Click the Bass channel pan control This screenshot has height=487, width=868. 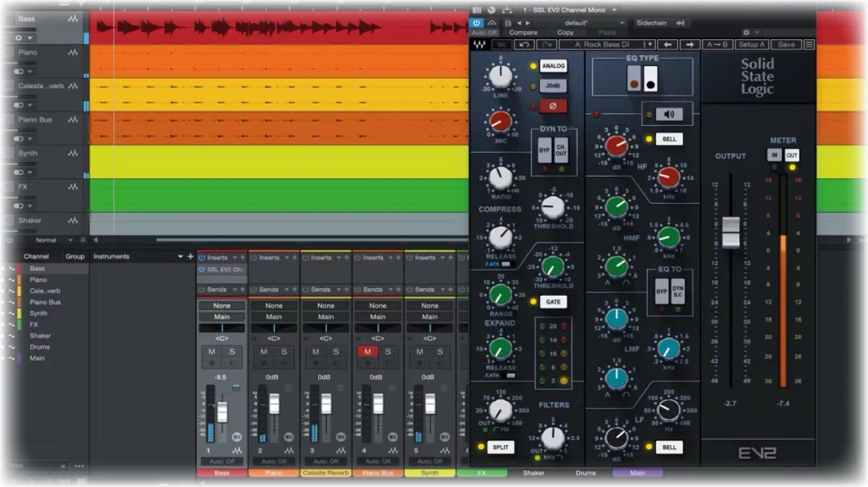[x=222, y=328]
